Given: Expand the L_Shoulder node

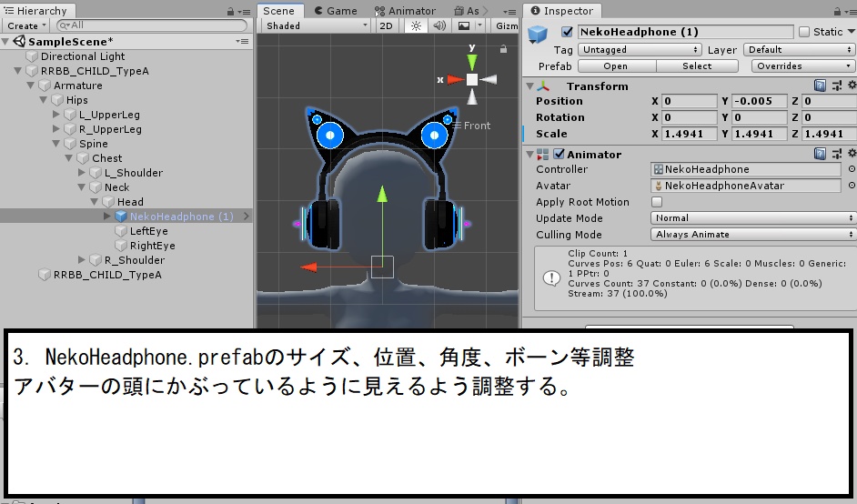Looking at the screenshot, I should (82, 173).
